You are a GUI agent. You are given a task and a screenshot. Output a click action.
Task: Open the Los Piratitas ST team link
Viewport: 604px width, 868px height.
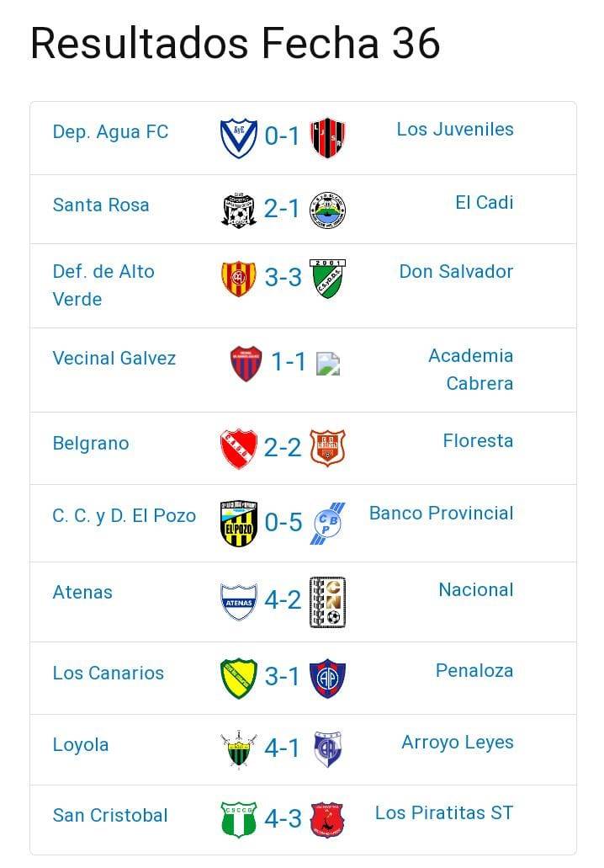(444, 813)
